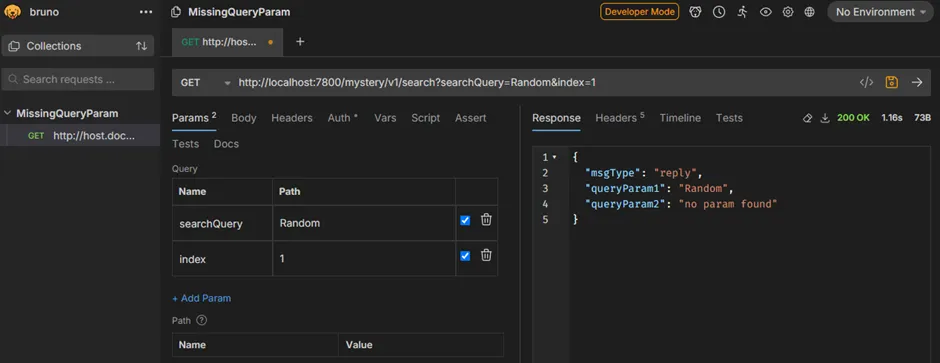
Task: Collapse the MissingQueryParam collection
Action: pos(8,113)
